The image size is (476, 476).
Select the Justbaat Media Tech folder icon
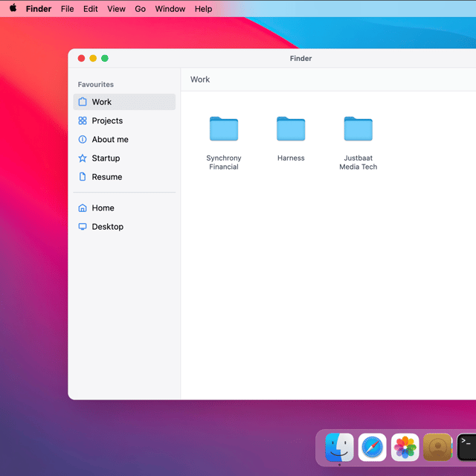(358, 129)
